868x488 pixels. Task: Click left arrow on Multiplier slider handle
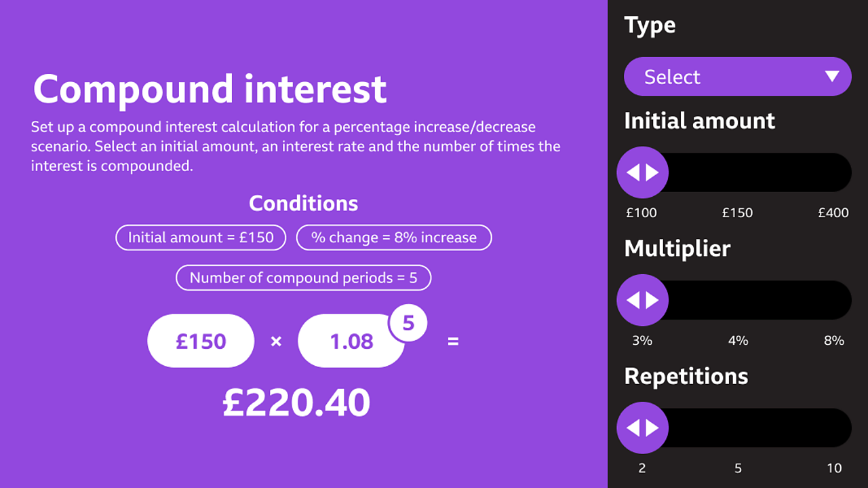(x=633, y=300)
